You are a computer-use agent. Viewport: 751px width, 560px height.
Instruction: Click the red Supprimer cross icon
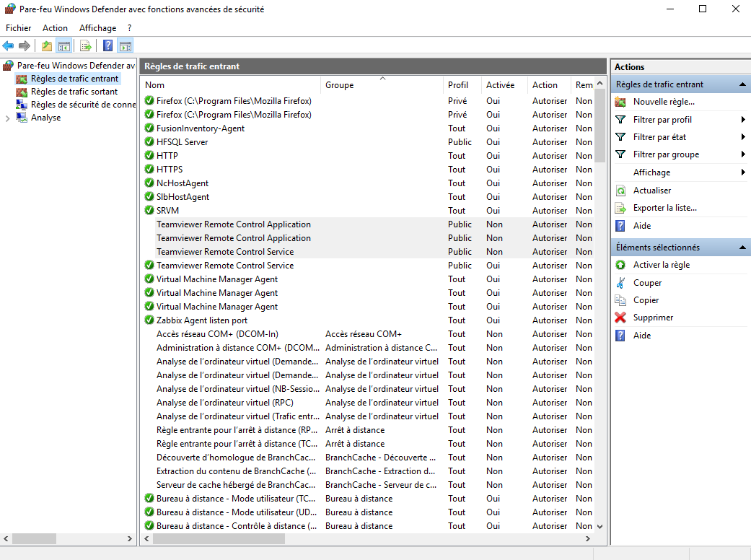coord(620,318)
